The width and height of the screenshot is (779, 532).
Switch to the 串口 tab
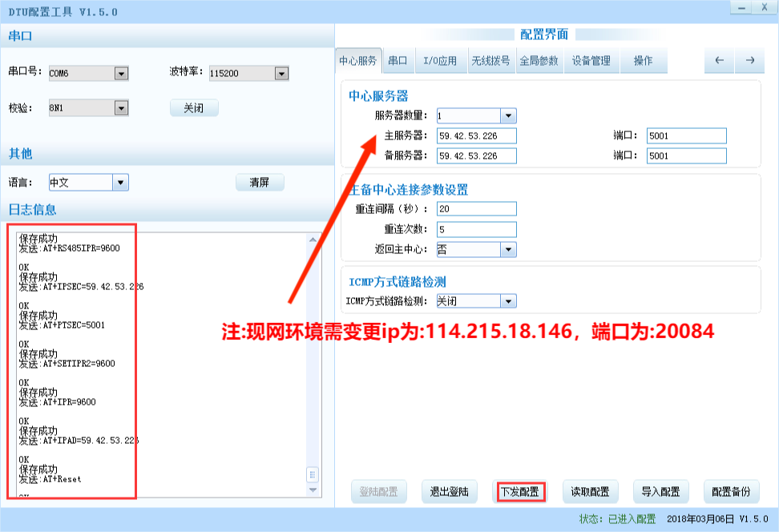click(398, 61)
